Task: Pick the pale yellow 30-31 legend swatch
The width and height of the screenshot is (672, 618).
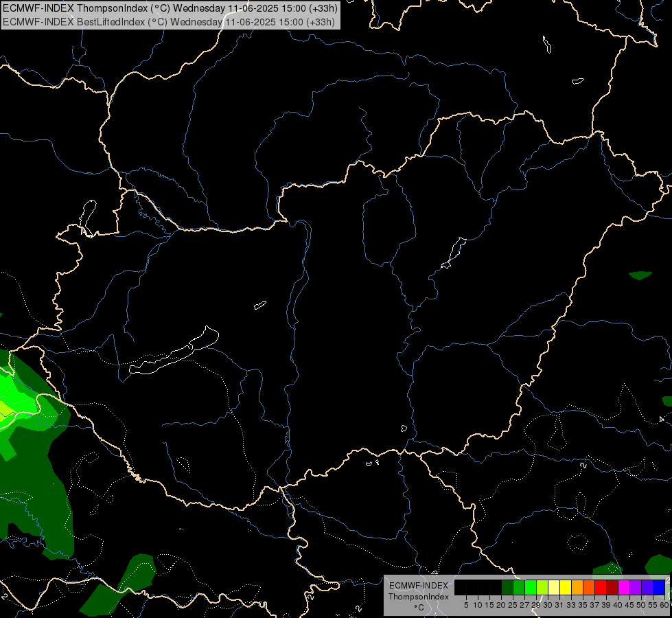Action: tap(554, 587)
